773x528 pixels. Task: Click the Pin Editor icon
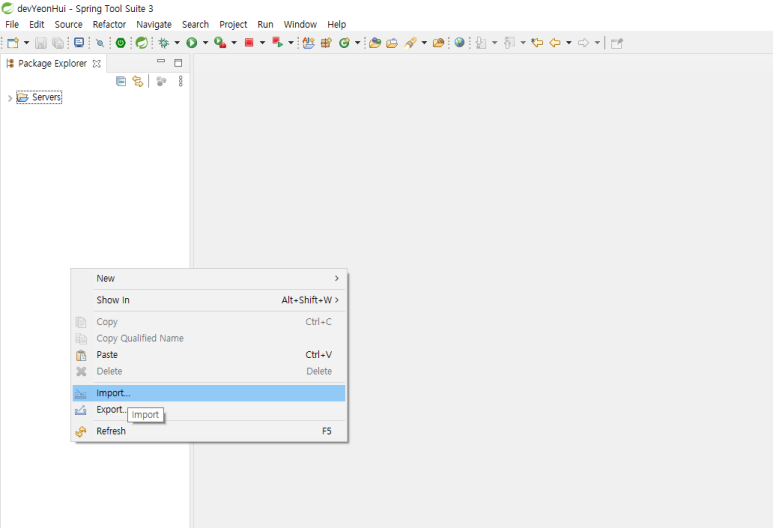click(x=617, y=43)
